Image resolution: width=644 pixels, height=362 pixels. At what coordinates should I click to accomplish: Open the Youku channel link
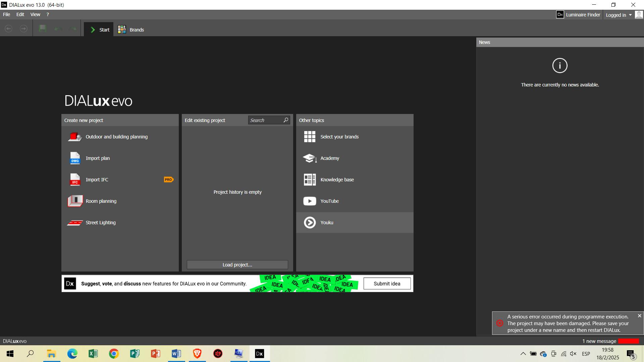[326, 223]
